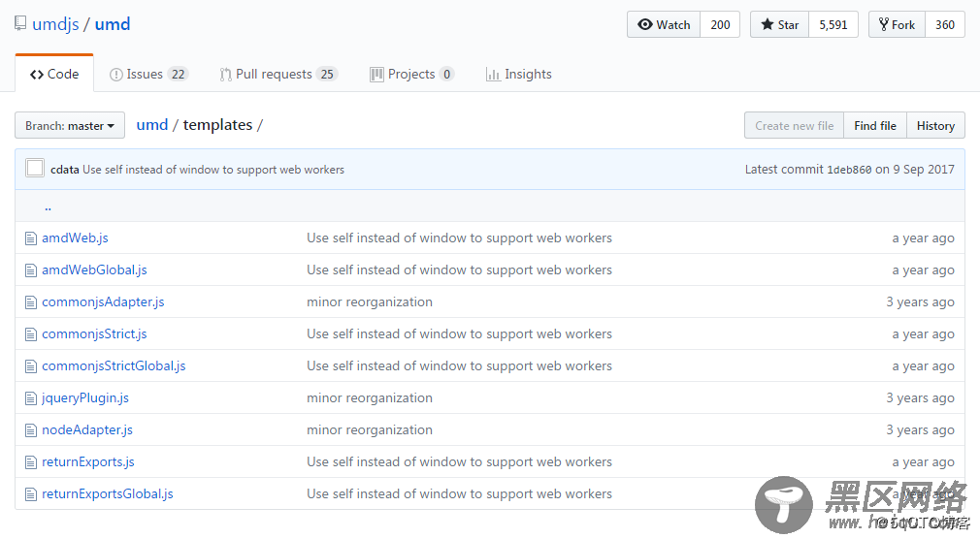View the 200 watchers count

coord(720,24)
